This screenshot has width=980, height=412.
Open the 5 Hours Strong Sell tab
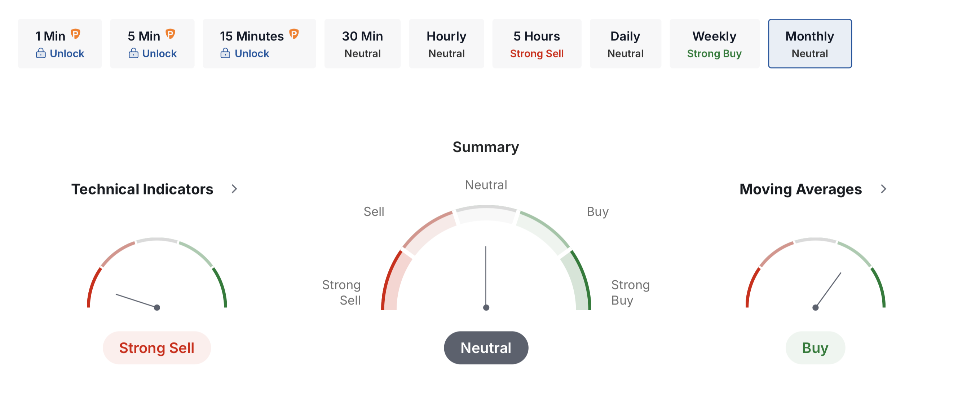(537, 44)
